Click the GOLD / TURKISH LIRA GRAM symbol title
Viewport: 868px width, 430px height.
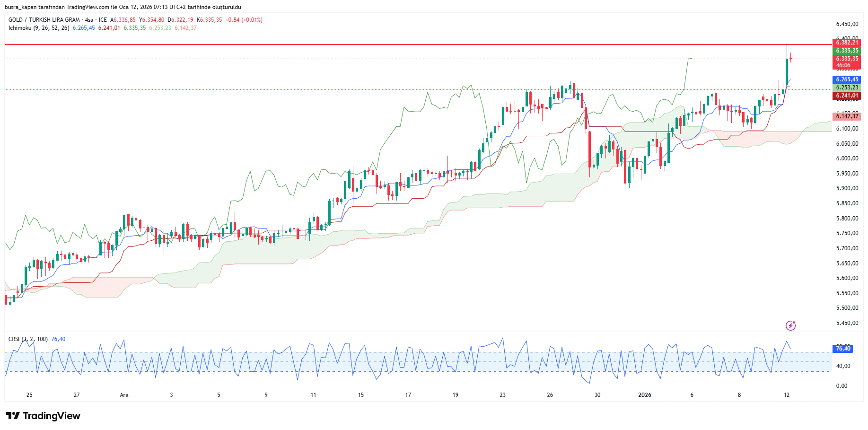(x=44, y=20)
